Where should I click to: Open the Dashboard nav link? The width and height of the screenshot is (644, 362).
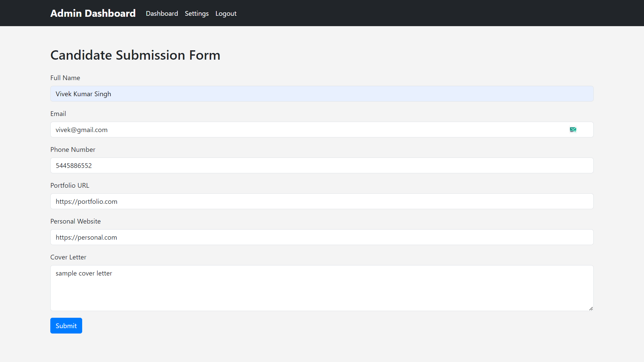coord(162,13)
